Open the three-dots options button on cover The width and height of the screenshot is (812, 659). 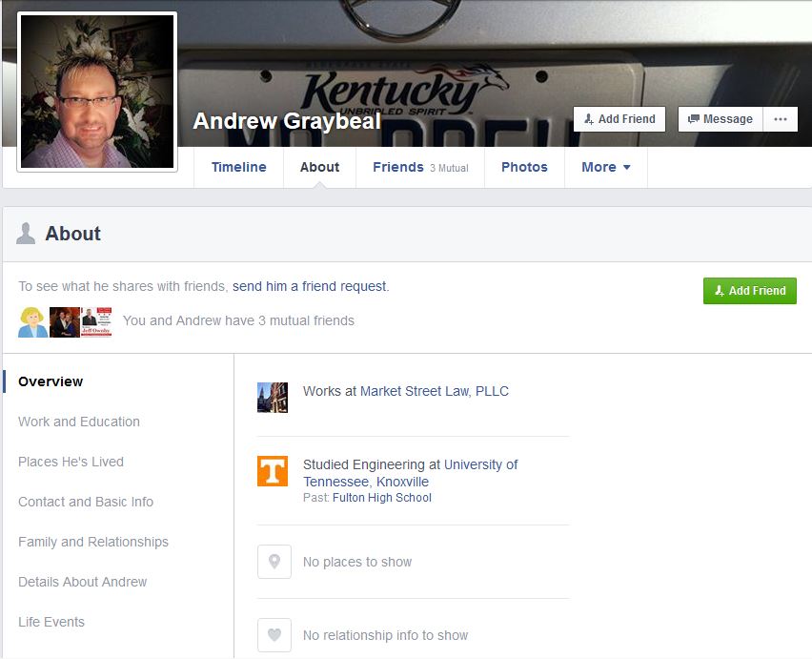click(x=781, y=119)
